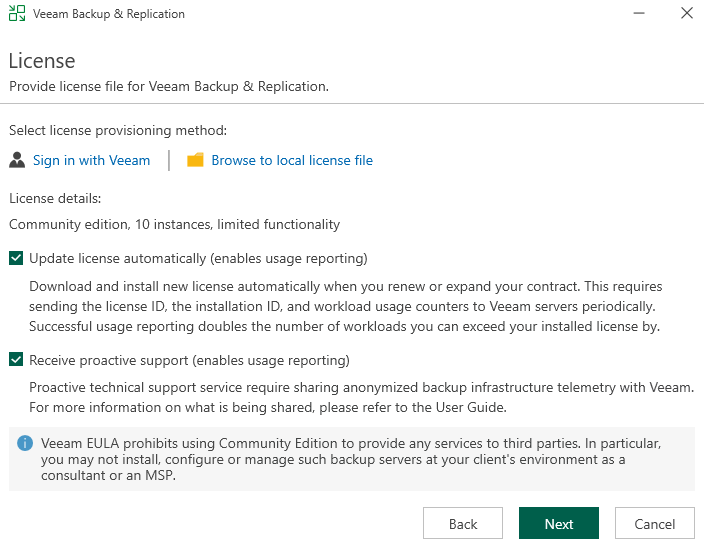Open the Sign in with Veeam link
The height and width of the screenshot is (548, 704).
pos(91,160)
